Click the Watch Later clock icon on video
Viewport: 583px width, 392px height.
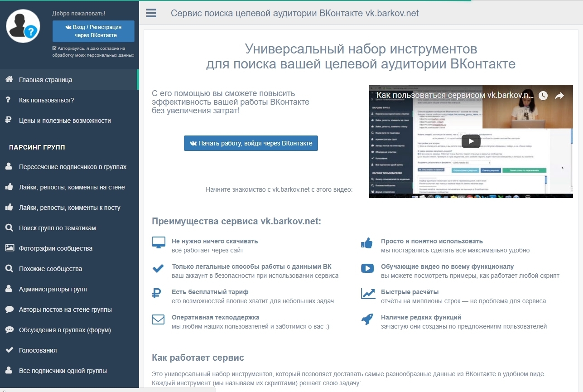tap(543, 96)
